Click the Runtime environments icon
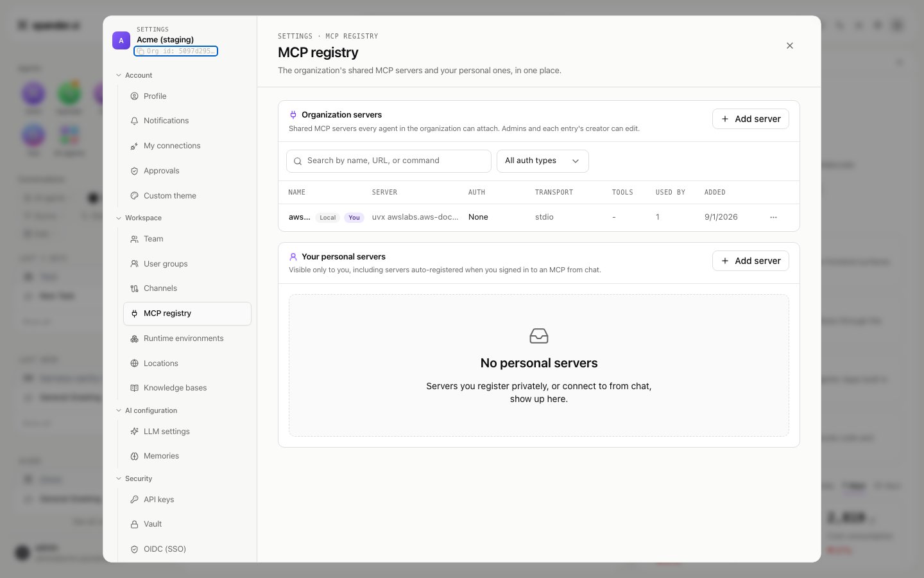Image resolution: width=924 pixels, height=578 pixels. (134, 338)
